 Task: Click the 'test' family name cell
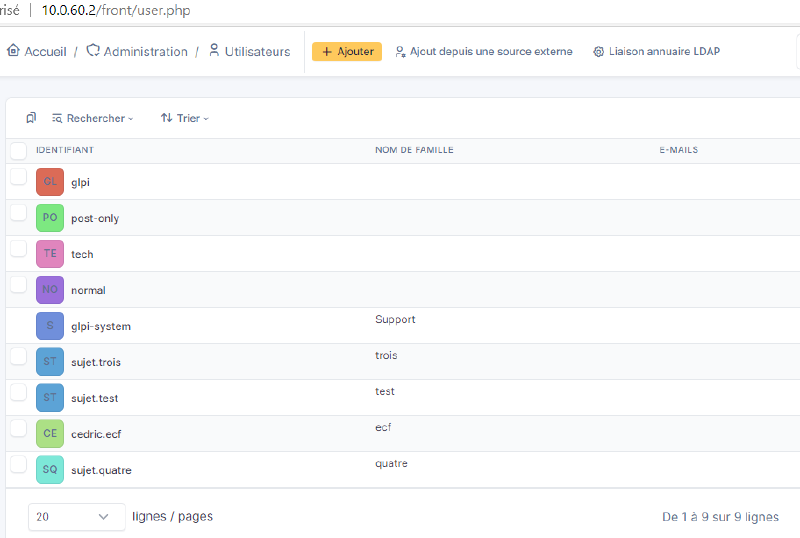(x=385, y=392)
